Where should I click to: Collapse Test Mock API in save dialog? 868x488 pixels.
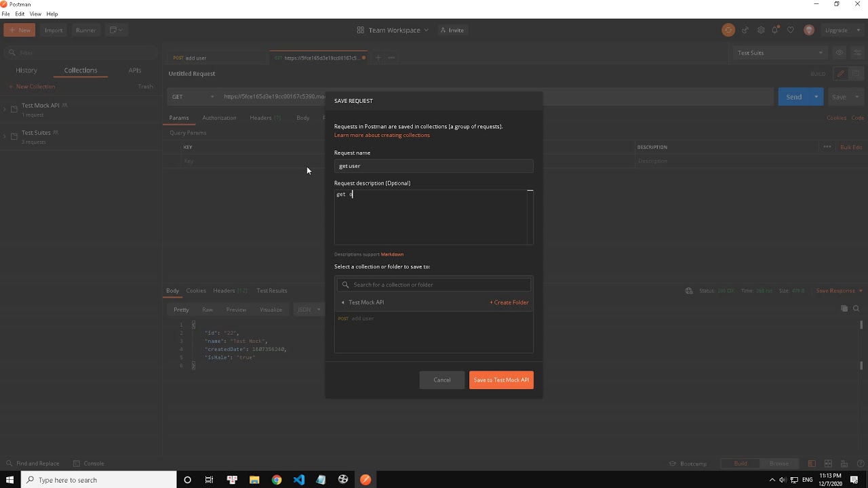coord(343,302)
